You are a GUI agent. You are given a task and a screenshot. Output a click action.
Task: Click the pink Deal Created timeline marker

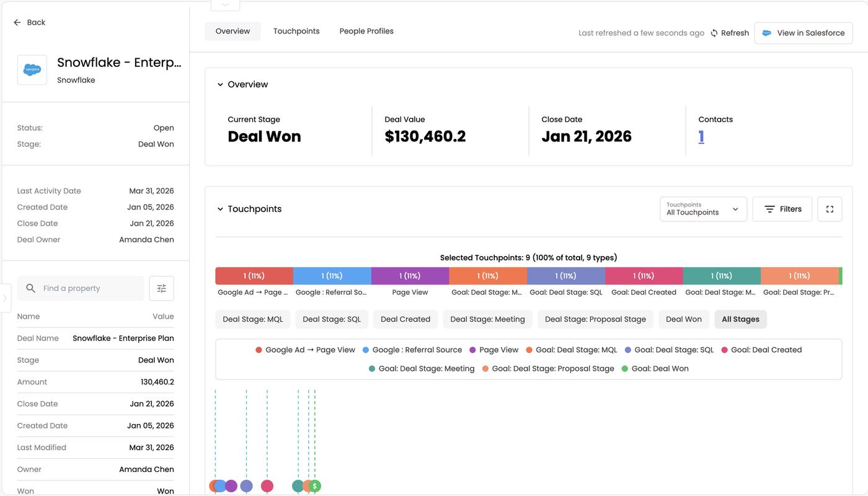pyautogui.click(x=267, y=486)
